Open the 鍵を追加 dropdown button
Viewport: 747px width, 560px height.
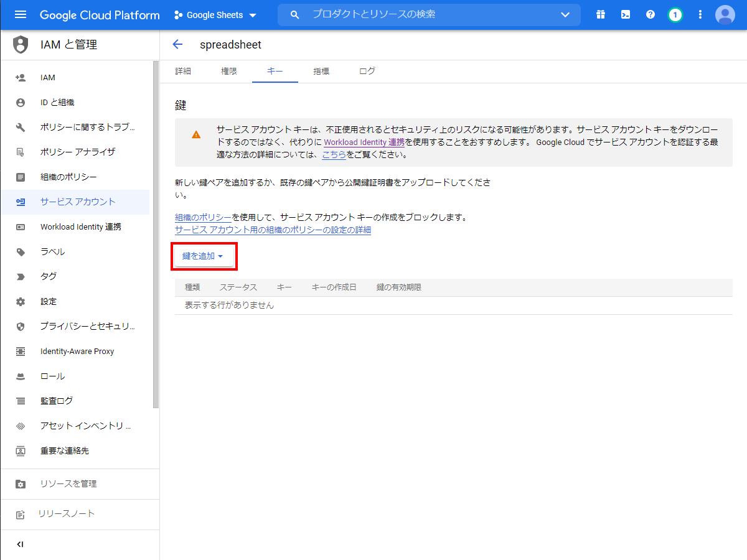(203, 256)
